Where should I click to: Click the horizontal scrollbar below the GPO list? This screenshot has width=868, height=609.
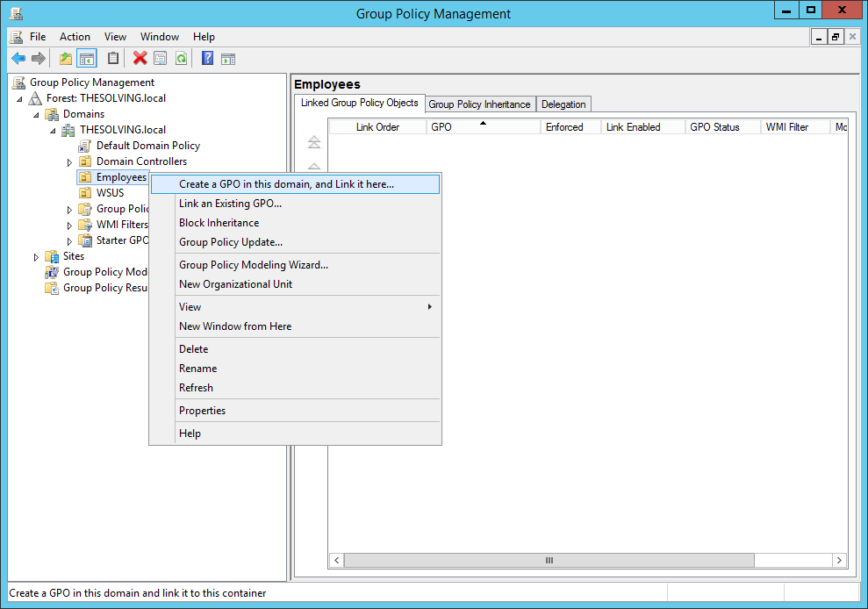(549, 560)
